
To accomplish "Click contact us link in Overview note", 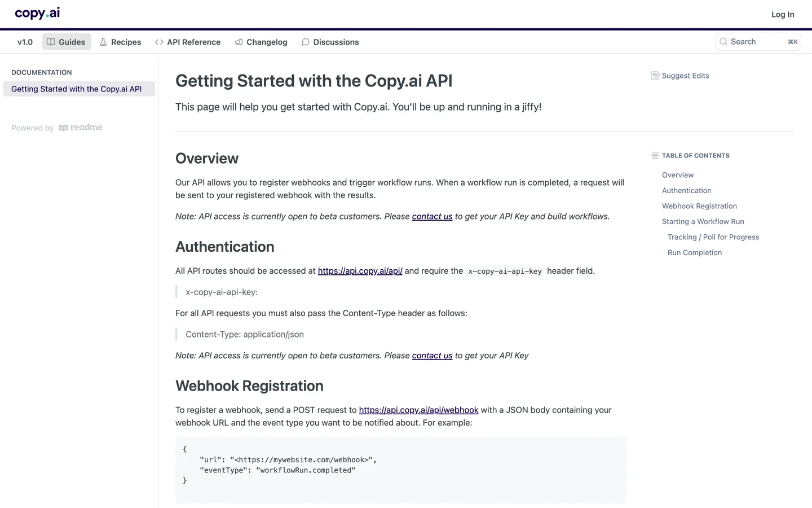I will [432, 216].
